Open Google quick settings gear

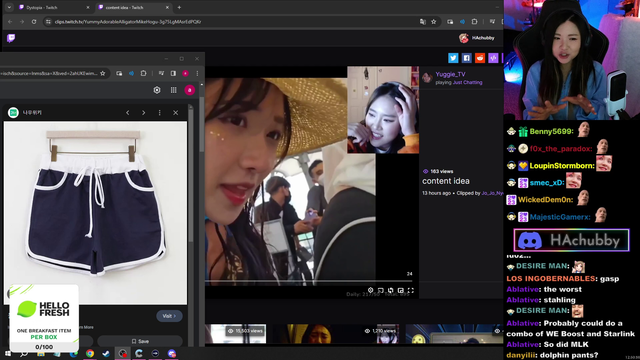(157, 90)
